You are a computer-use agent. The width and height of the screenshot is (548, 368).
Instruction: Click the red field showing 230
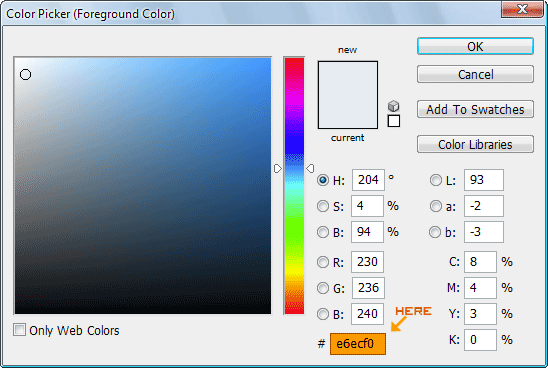click(x=368, y=262)
